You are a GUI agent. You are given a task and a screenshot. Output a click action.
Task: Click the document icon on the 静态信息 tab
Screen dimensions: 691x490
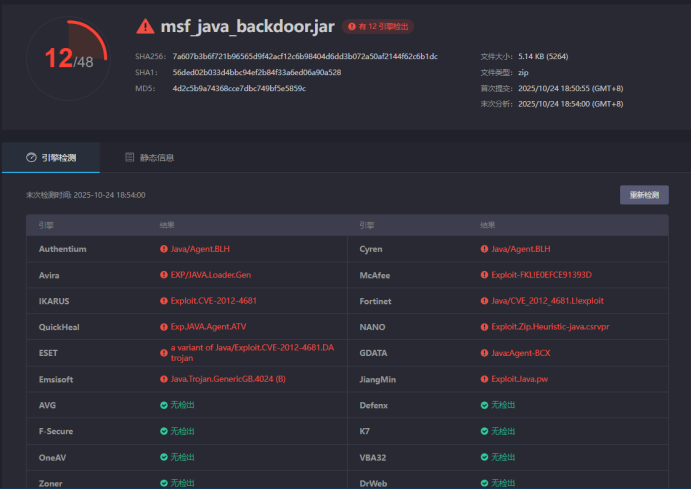tap(130, 157)
